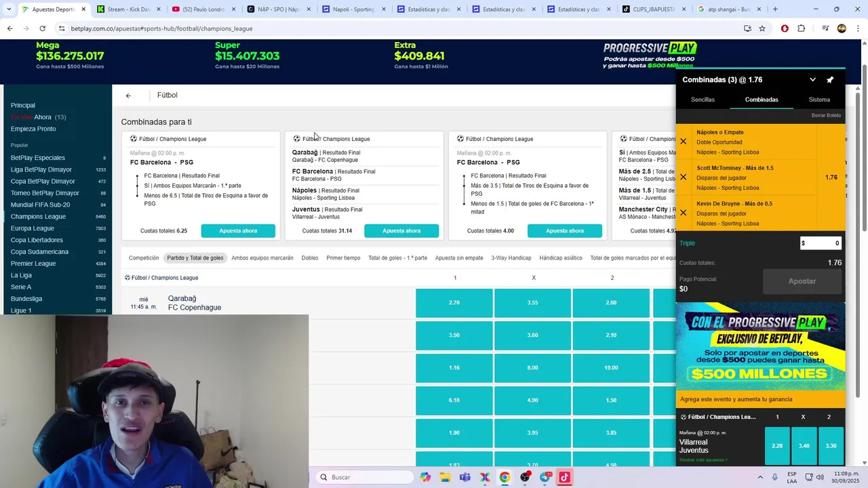Switch to Stream - Kick Dashboard tab
The image size is (868, 488).
click(x=128, y=9)
